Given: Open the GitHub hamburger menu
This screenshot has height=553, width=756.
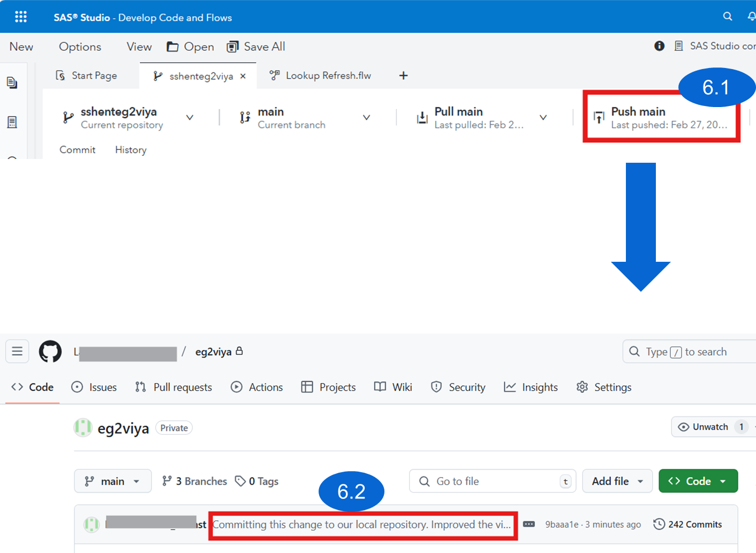Looking at the screenshot, I should click(17, 351).
